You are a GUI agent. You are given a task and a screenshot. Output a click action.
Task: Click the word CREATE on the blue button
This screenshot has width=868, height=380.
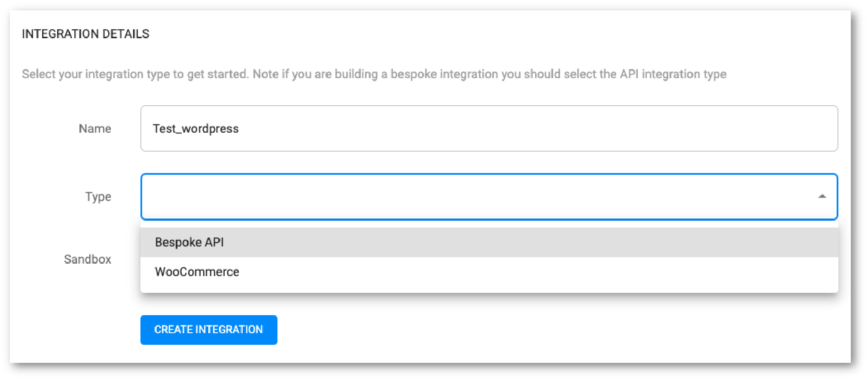pyautogui.click(x=173, y=329)
